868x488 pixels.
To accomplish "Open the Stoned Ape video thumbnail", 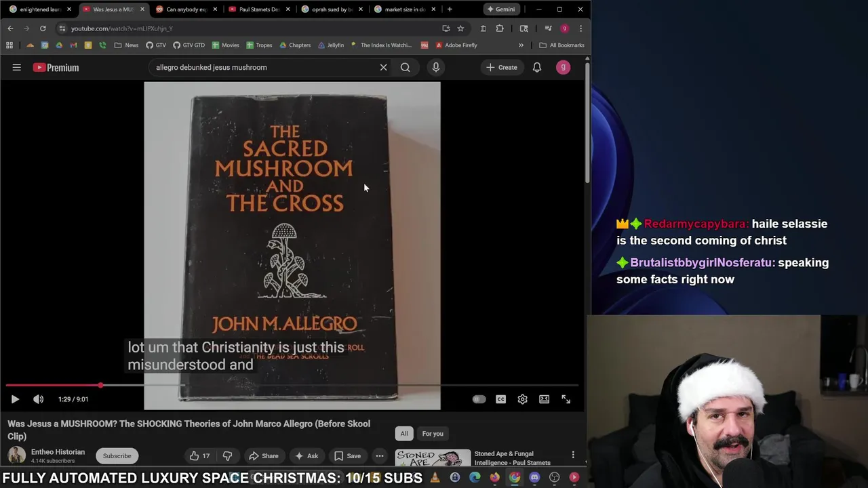I will pos(433,459).
